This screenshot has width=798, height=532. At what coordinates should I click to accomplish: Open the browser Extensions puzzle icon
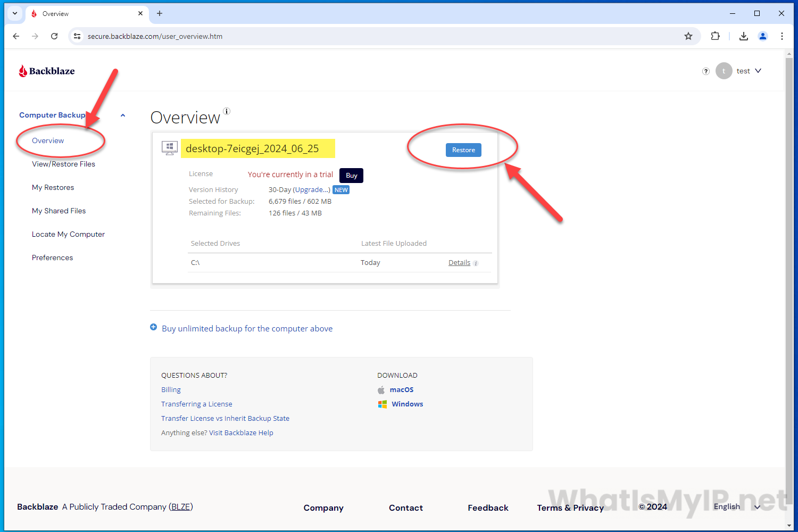coord(716,36)
